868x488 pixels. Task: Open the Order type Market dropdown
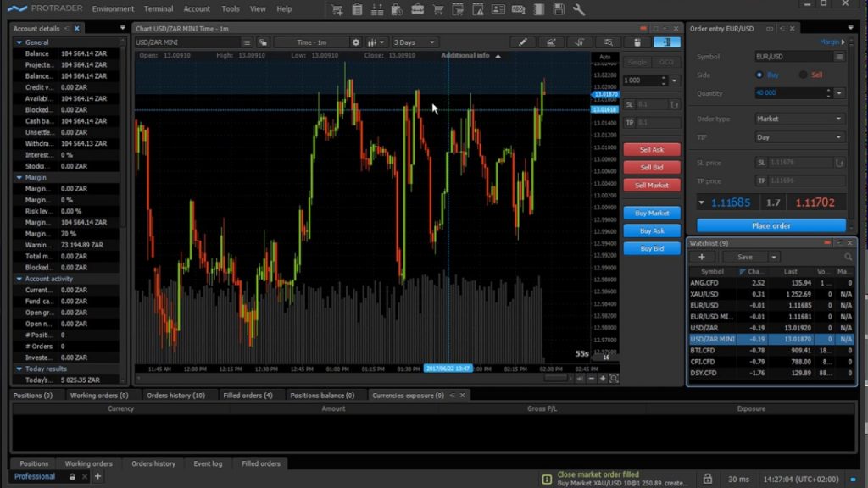click(799, 119)
